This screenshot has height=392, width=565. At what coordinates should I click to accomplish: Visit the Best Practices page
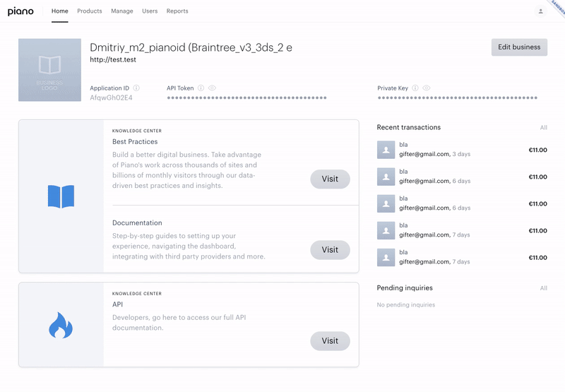(x=330, y=179)
